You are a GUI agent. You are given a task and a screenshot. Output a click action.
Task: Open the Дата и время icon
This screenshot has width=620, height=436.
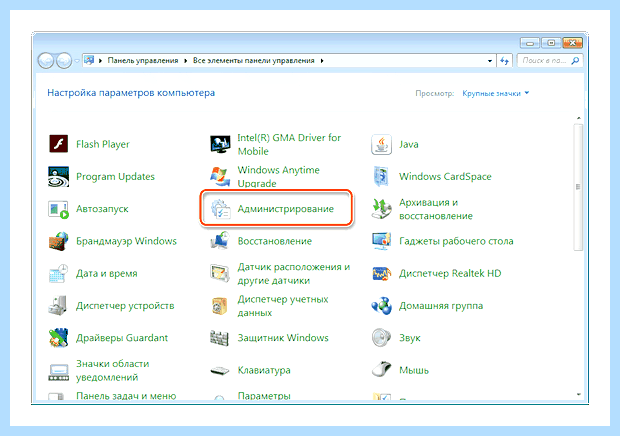(59, 274)
